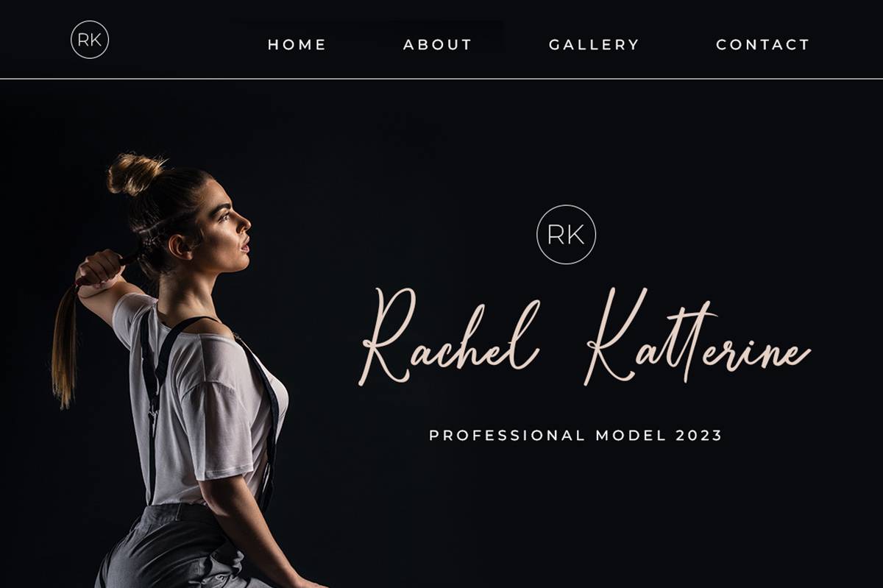Screen dimensions: 883x588
Task: Click the word Rachel in script heading
Action: (x=450, y=336)
